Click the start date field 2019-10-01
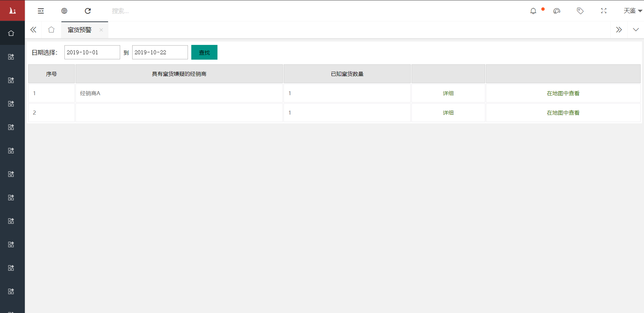 pos(92,52)
